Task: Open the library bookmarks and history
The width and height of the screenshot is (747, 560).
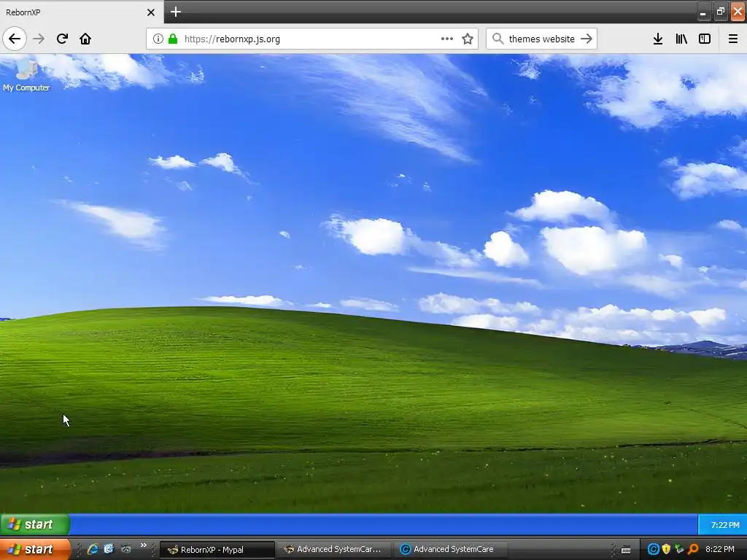Action: (681, 39)
